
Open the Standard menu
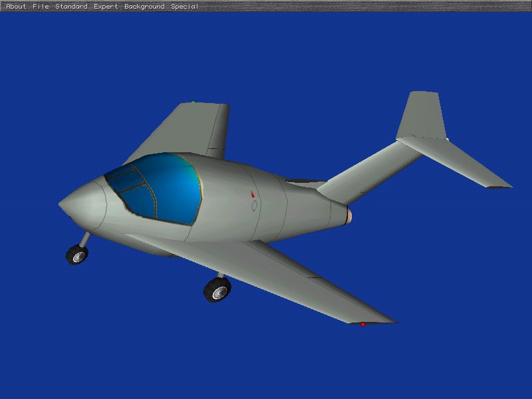[x=71, y=7]
